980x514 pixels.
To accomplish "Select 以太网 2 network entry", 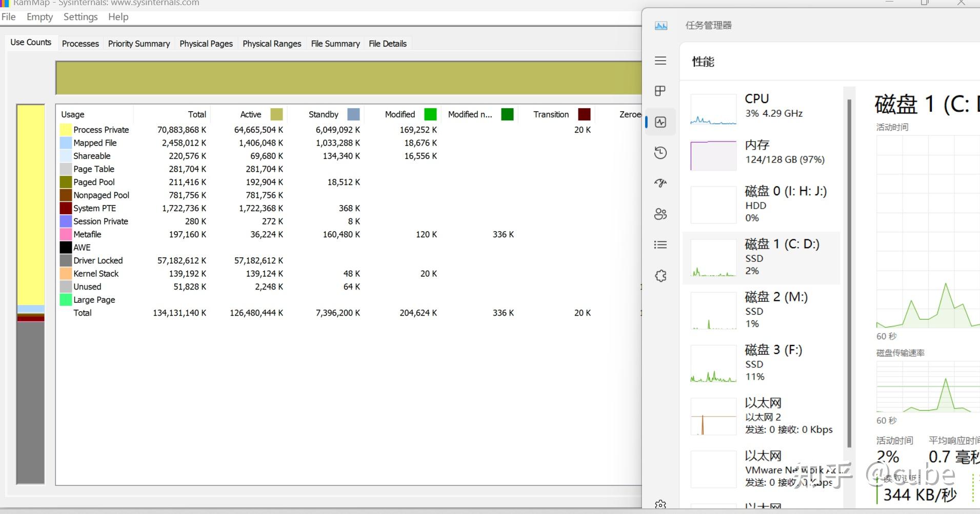I will point(761,416).
